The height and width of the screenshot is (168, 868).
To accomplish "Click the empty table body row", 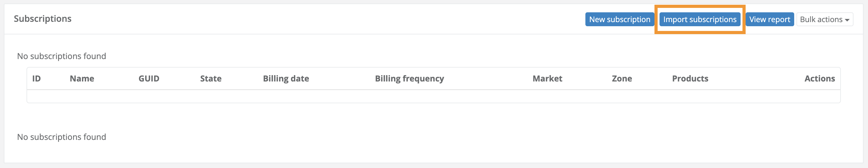I will [433, 97].
